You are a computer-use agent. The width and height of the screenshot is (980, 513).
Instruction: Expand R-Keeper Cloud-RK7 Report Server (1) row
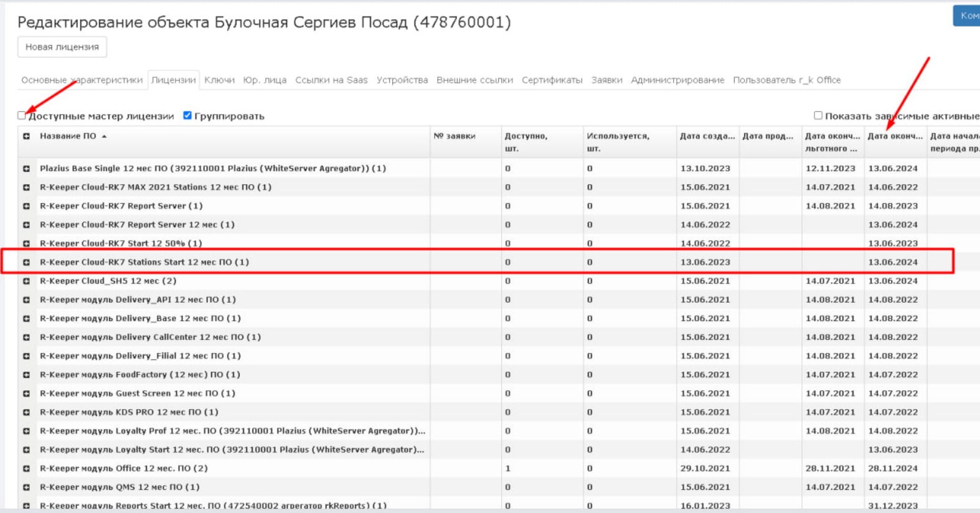pyautogui.click(x=26, y=206)
